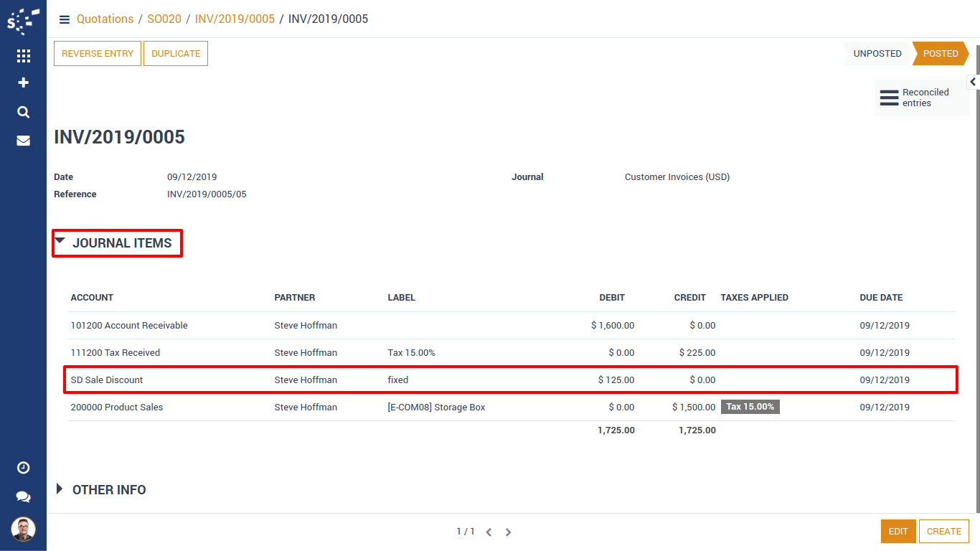This screenshot has height=551, width=980.
Task: Go to next record arrow
Action: coord(508,532)
